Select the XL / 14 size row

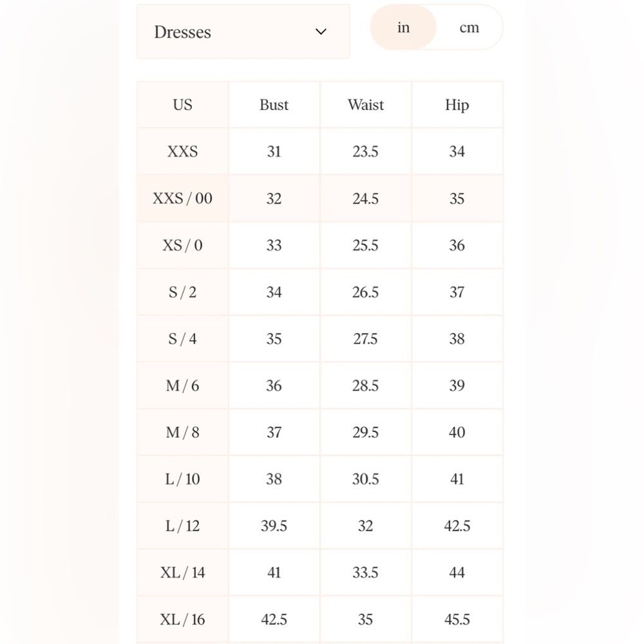(x=320, y=573)
